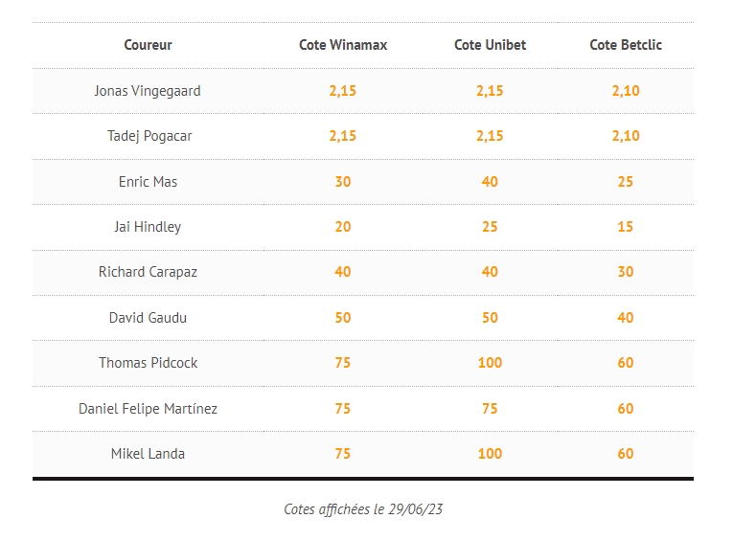Viewport: 756px width, 541px height.
Task: Click David Gaudu's Unibet odds of 50
Action: (490, 318)
